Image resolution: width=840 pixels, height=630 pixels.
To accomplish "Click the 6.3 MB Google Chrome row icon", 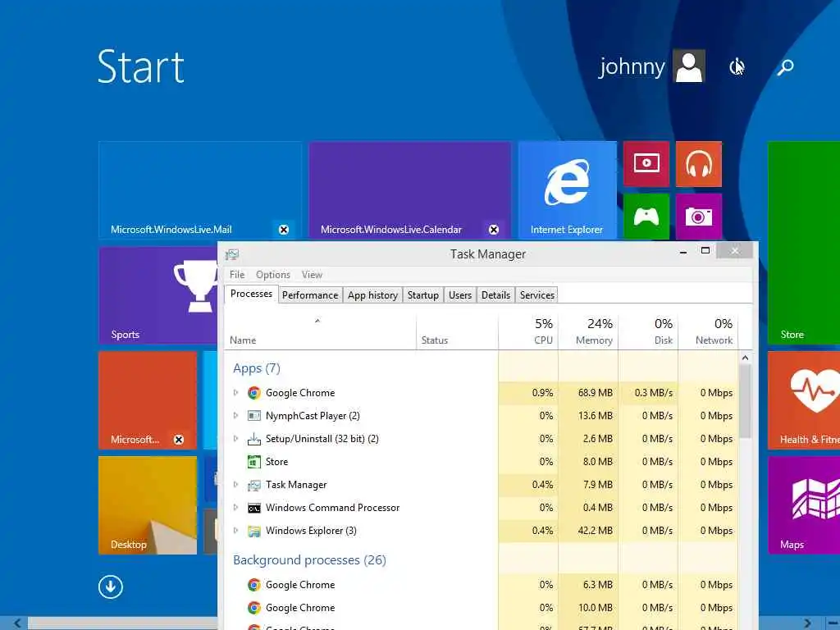I will click(x=254, y=584).
